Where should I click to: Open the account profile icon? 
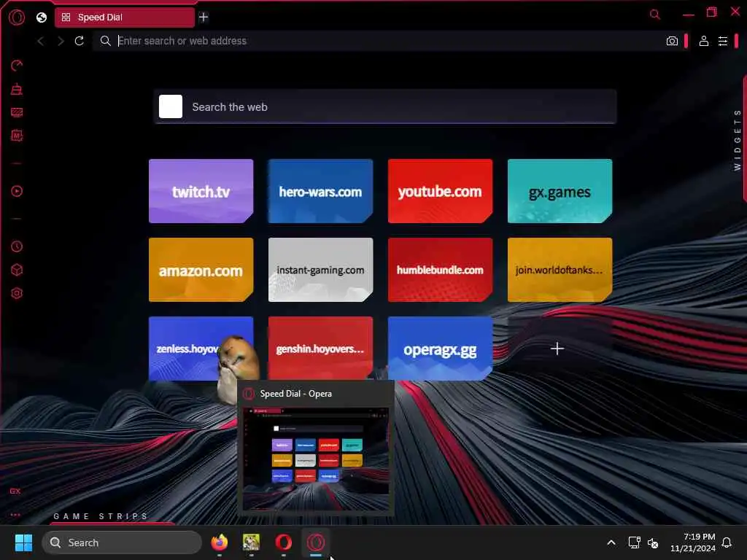point(704,41)
